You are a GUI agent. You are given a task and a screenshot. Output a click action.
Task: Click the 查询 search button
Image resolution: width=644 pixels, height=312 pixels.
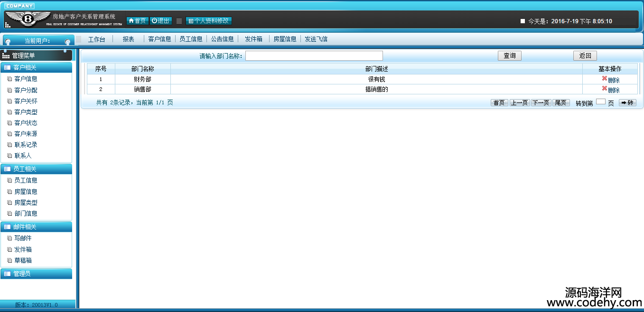click(509, 56)
